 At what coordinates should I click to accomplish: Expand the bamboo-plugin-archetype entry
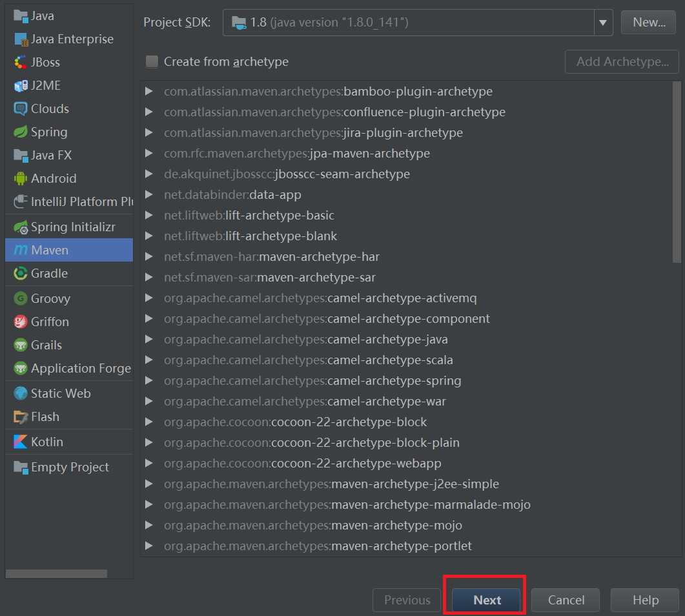(149, 91)
